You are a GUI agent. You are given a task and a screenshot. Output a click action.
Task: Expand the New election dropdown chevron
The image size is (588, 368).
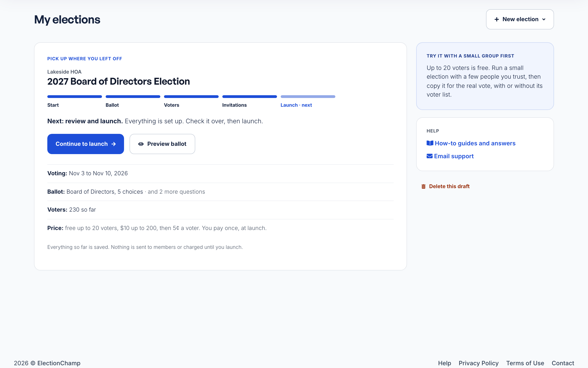(544, 20)
